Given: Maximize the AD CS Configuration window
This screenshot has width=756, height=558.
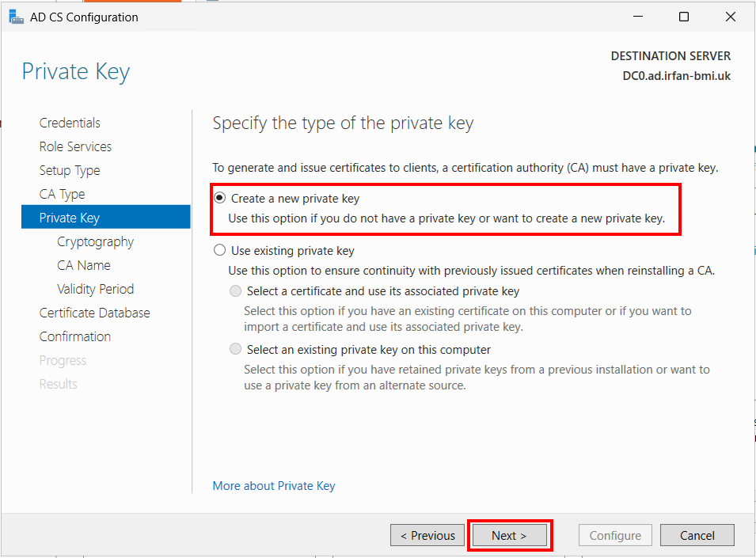Looking at the screenshot, I should pyautogui.click(x=684, y=17).
